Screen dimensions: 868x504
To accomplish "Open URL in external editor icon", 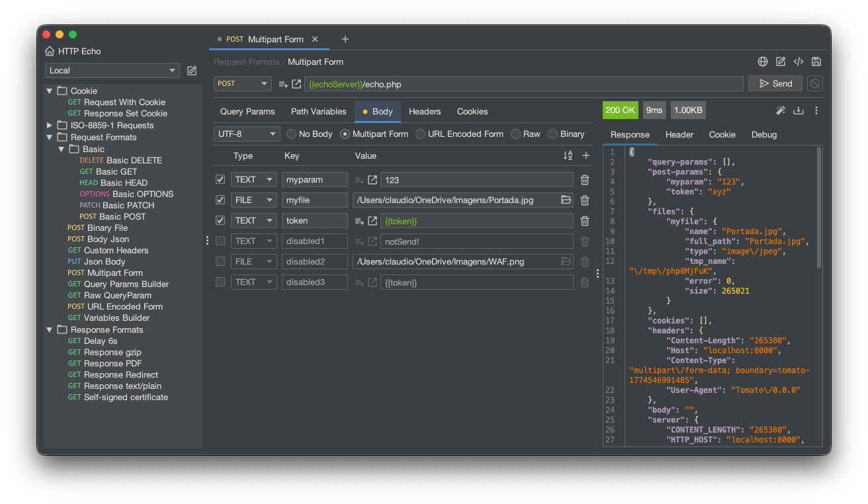I will pos(296,84).
